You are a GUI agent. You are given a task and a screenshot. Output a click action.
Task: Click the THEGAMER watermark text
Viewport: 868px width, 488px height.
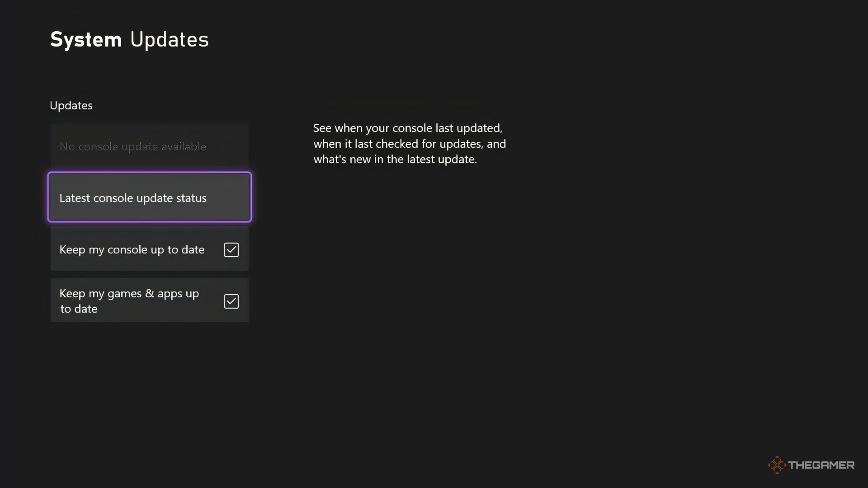tap(821, 465)
